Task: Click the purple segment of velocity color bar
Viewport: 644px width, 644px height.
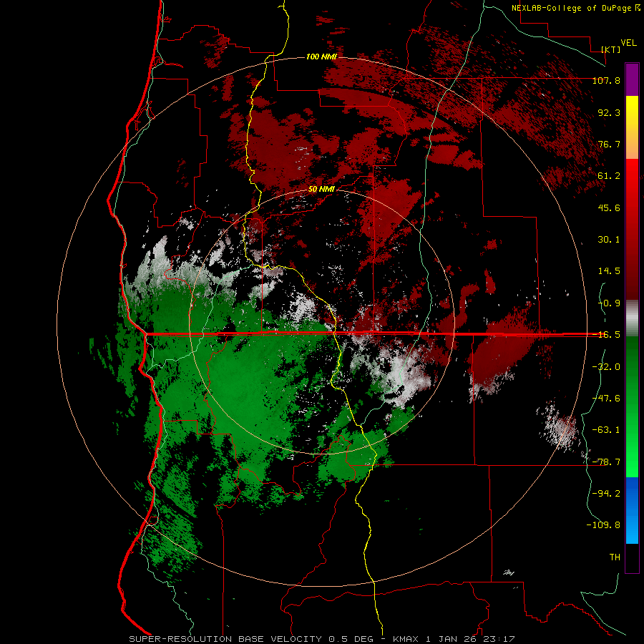Action: coord(632,79)
